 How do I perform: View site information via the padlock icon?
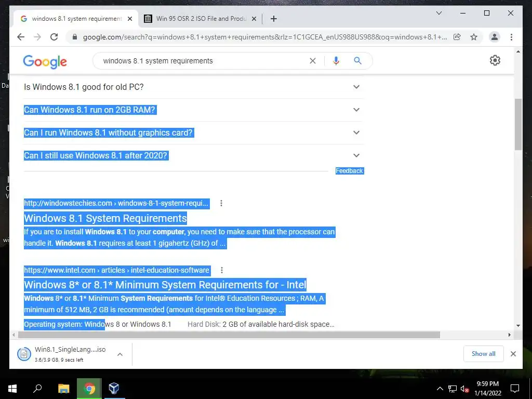point(75,37)
